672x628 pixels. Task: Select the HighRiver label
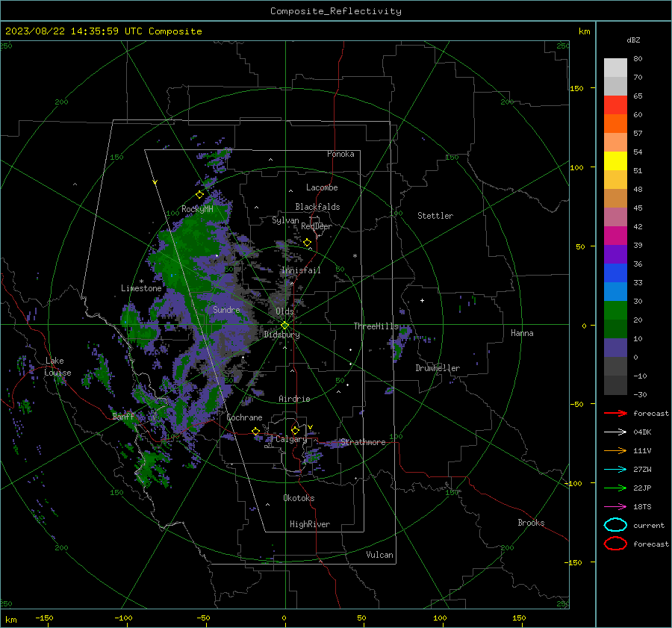click(x=310, y=524)
